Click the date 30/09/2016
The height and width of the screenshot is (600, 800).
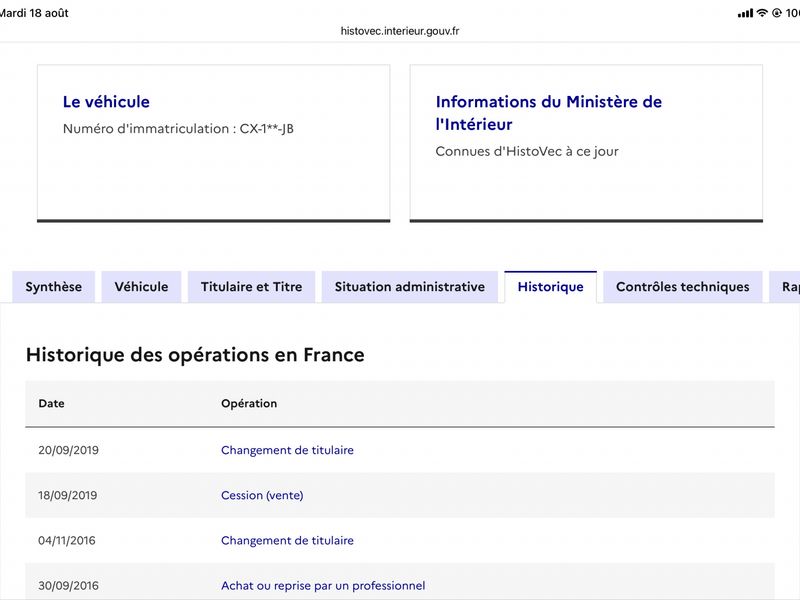coord(68,586)
